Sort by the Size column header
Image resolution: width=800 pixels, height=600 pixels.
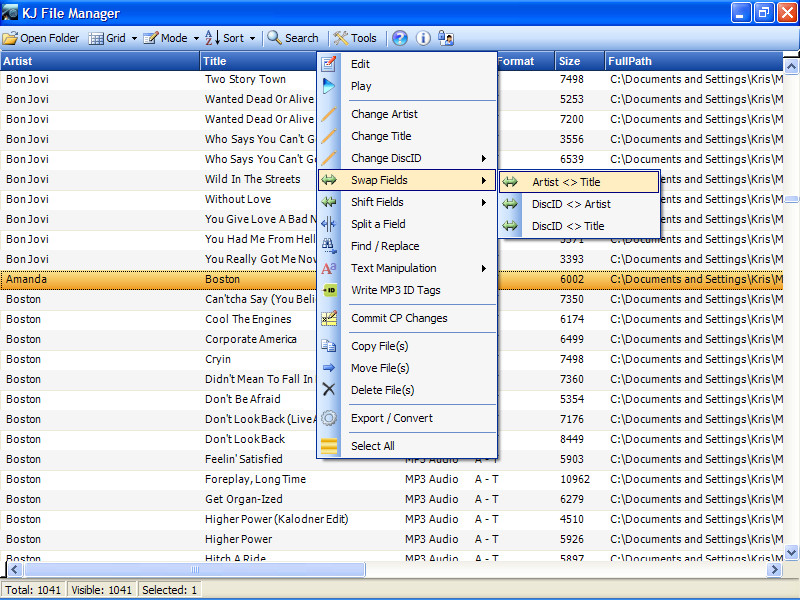pos(580,61)
